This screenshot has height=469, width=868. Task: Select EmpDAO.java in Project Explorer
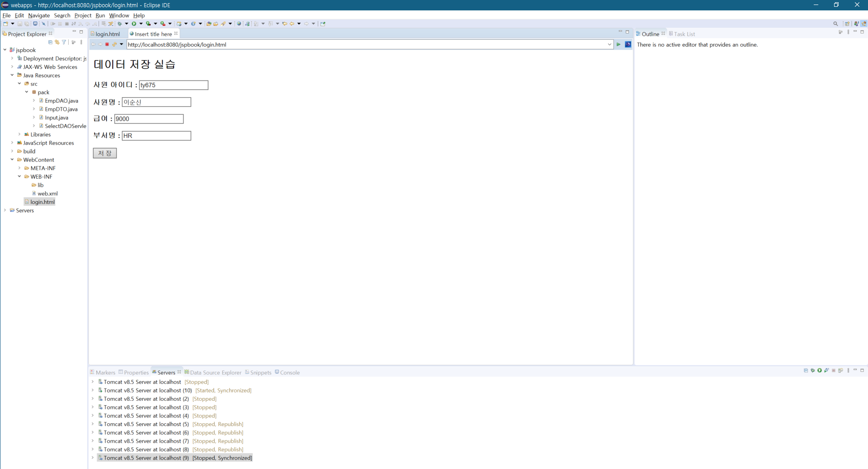pyautogui.click(x=61, y=101)
